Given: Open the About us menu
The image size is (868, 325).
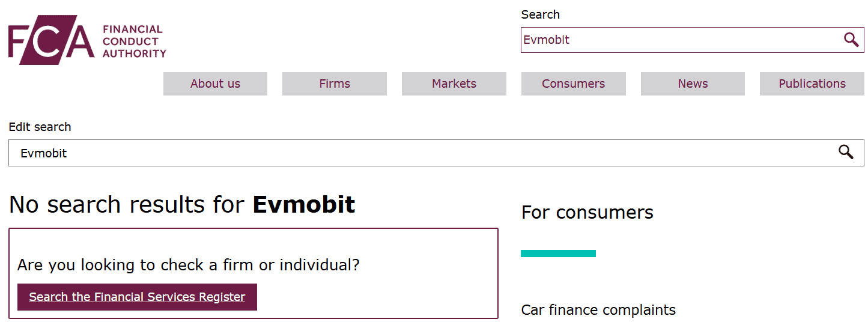Looking at the screenshot, I should (x=215, y=84).
